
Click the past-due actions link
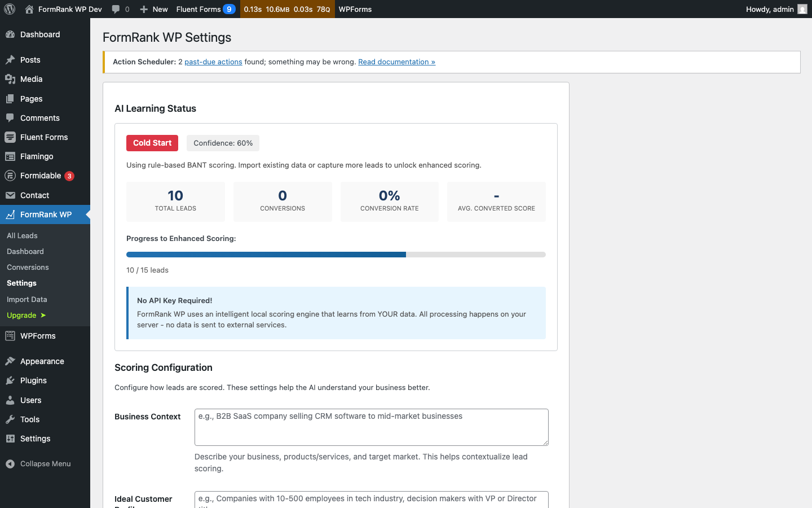(x=213, y=62)
